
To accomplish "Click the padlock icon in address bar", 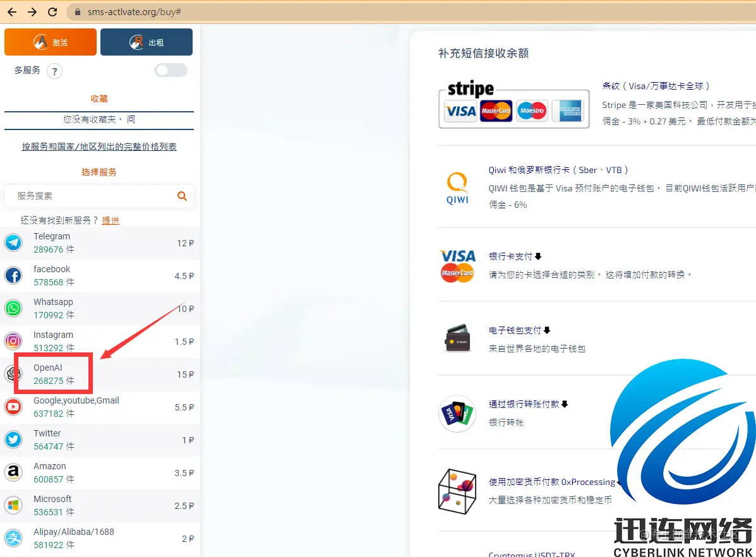I will [77, 12].
